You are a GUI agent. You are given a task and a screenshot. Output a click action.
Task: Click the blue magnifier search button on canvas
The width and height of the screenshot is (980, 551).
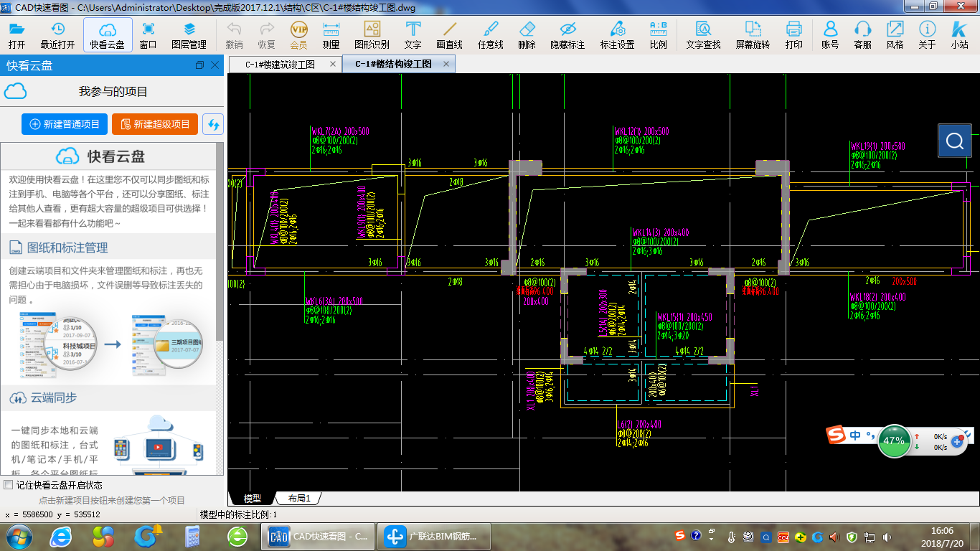[x=955, y=141]
